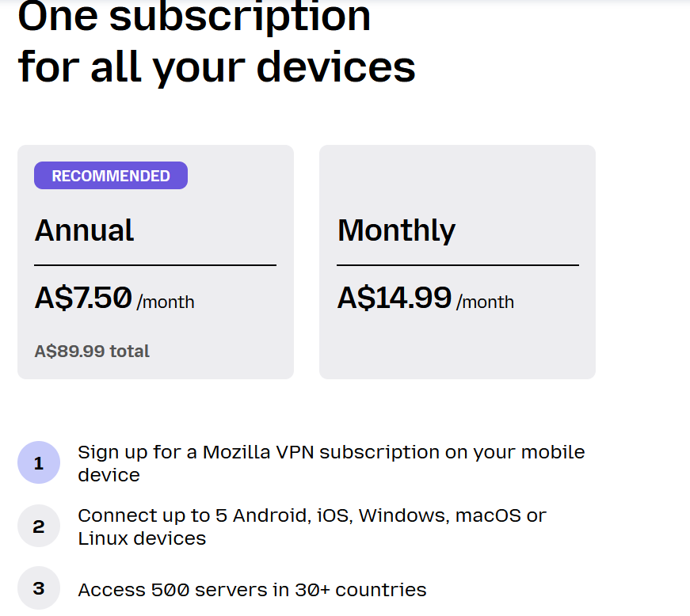Click the A$7.50 /month price
The width and height of the screenshot is (690, 616).
pyautogui.click(x=114, y=298)
